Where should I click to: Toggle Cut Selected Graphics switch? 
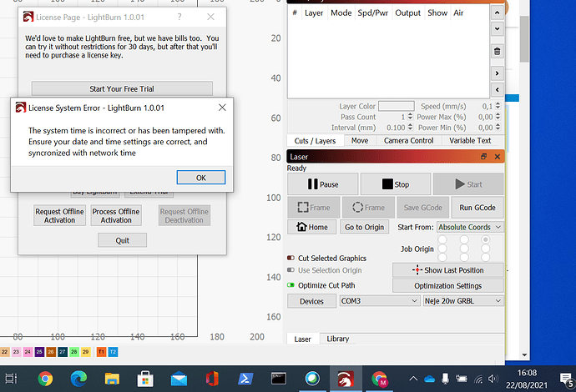point(291,258)
